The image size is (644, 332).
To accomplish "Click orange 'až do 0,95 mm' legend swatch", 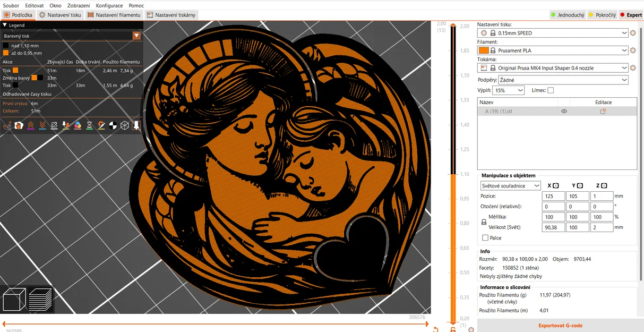I will click(x=5, y=53).
